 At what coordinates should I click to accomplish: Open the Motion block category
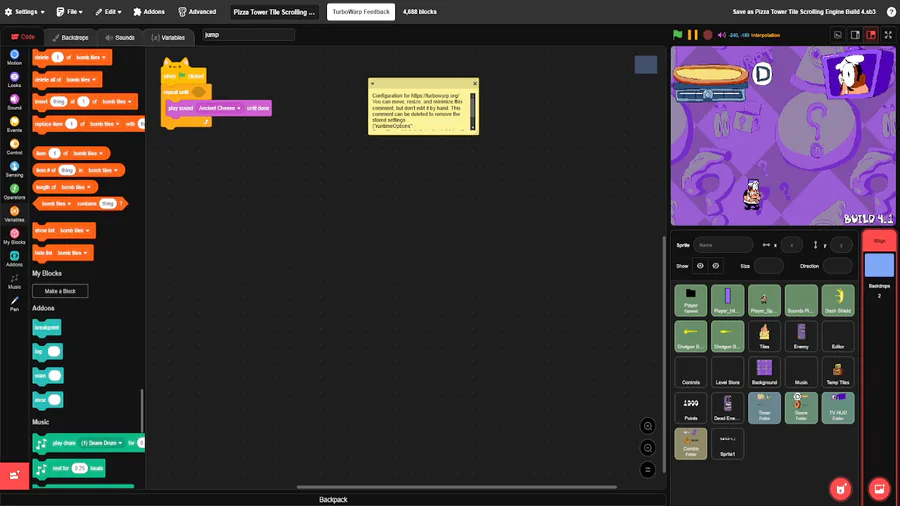tap(14, 57)
